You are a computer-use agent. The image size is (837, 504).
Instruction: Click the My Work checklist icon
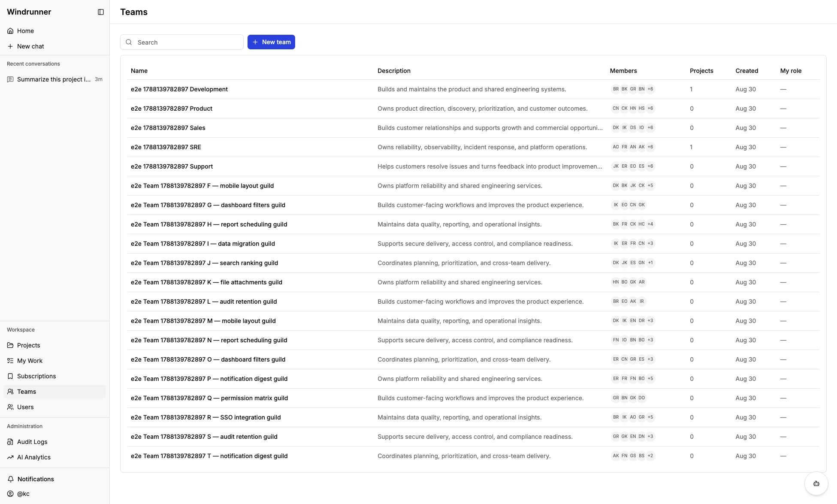(x=10, y=361)
